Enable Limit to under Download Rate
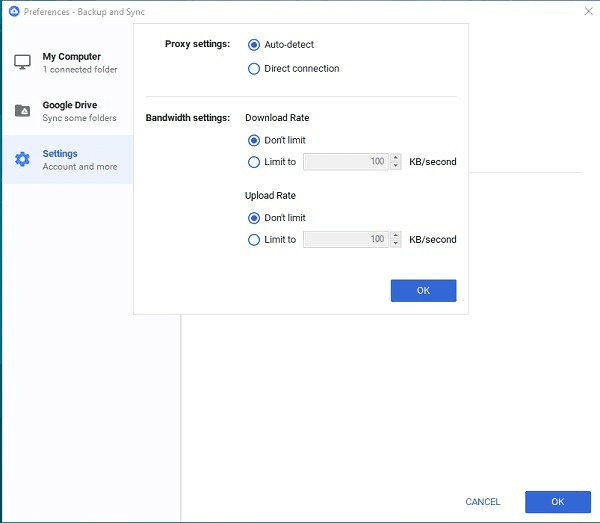The image size is (600, 523). [x=254, y=162]
